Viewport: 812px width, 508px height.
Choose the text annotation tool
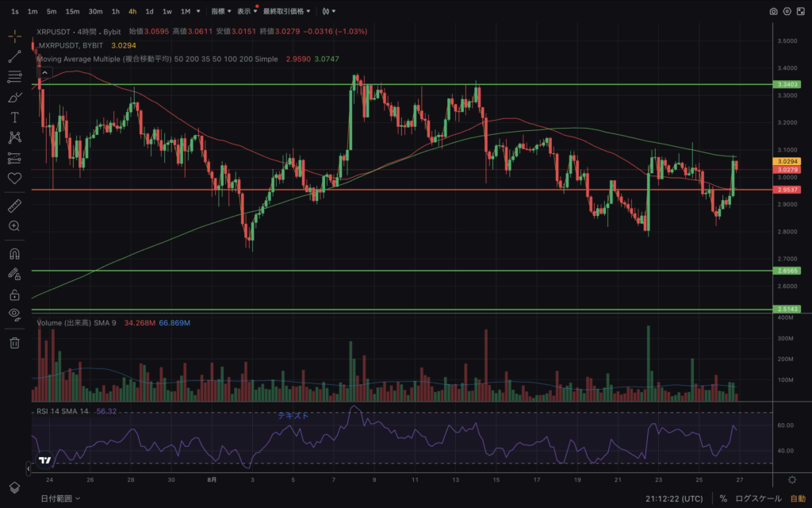click(14, 117)
